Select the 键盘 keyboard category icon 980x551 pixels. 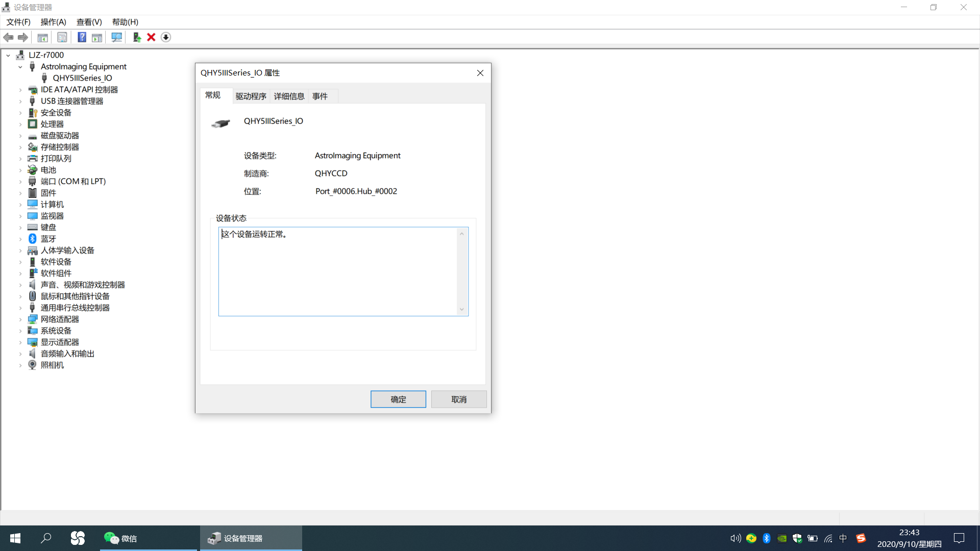click(33, 227)
